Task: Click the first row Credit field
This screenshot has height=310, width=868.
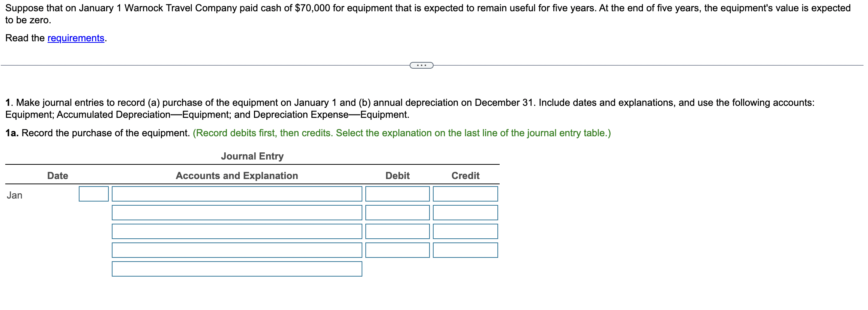Action: pyautogui.click(x=465, y=194)
